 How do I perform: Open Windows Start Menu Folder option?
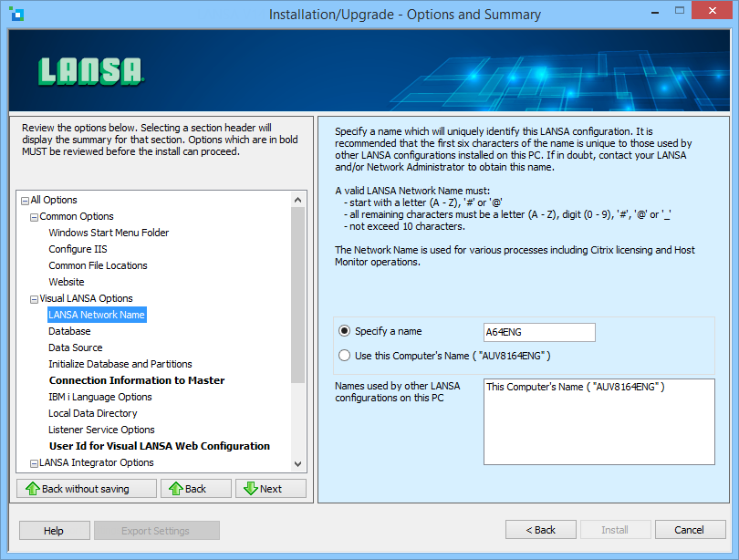109,233
